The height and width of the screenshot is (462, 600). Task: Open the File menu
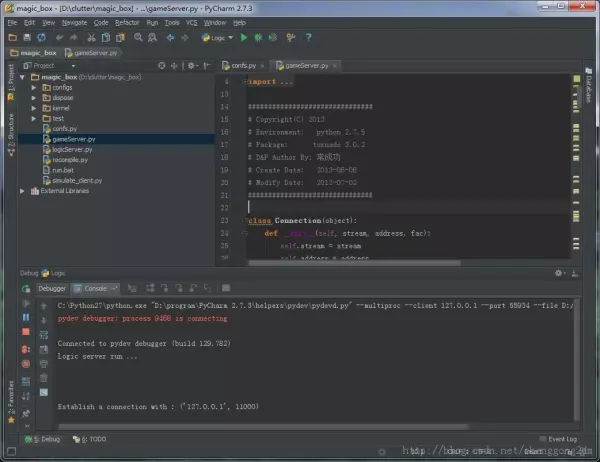tap(12, 23)
